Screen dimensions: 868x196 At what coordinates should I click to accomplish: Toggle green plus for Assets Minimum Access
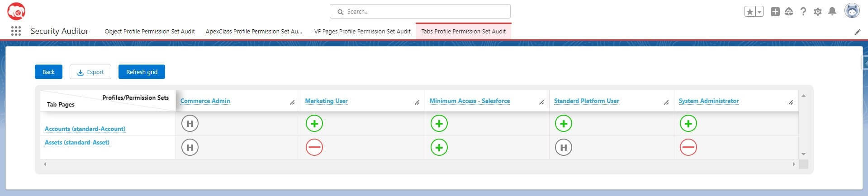tap(439, 147)
